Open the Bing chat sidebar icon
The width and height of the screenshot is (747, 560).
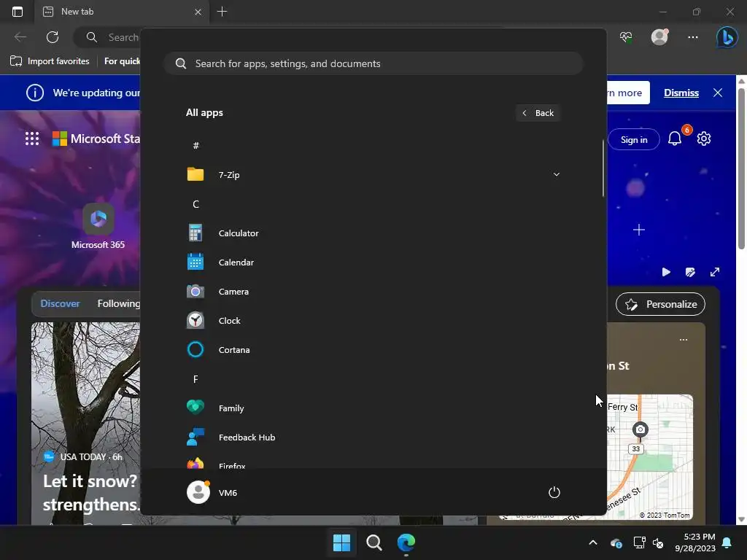pos(727,37)
